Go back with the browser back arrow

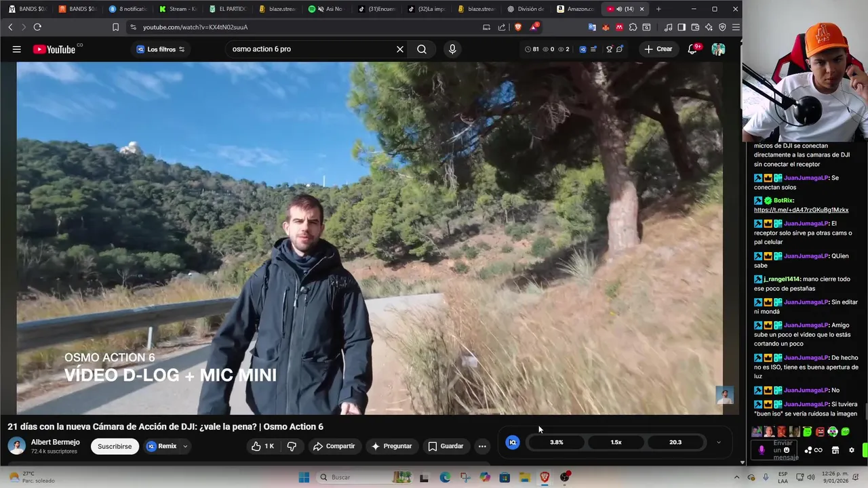(10, 27)
